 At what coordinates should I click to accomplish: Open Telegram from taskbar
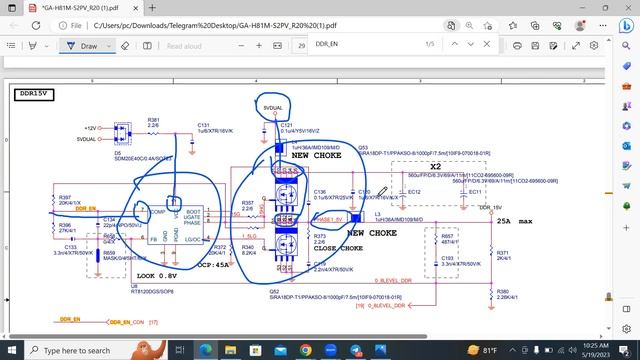356,350
